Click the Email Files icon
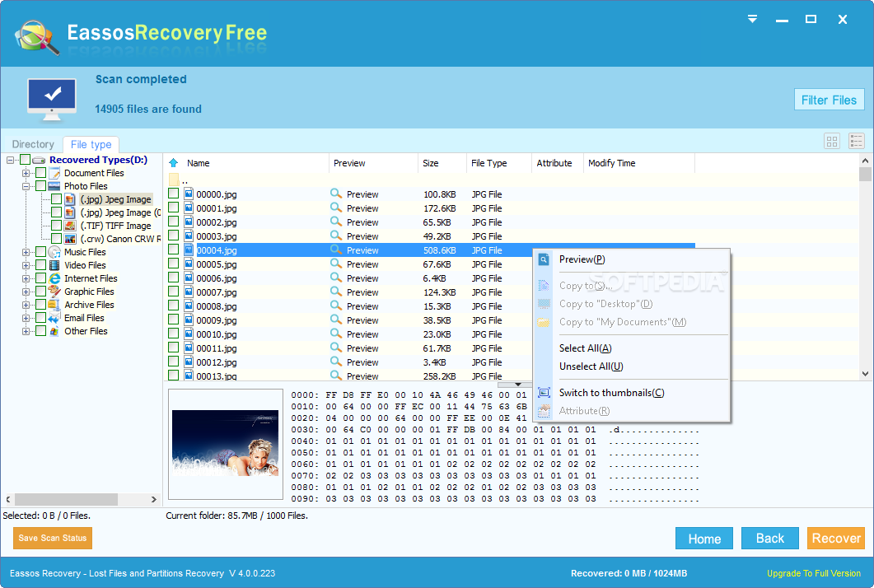 tap(54, 318)
